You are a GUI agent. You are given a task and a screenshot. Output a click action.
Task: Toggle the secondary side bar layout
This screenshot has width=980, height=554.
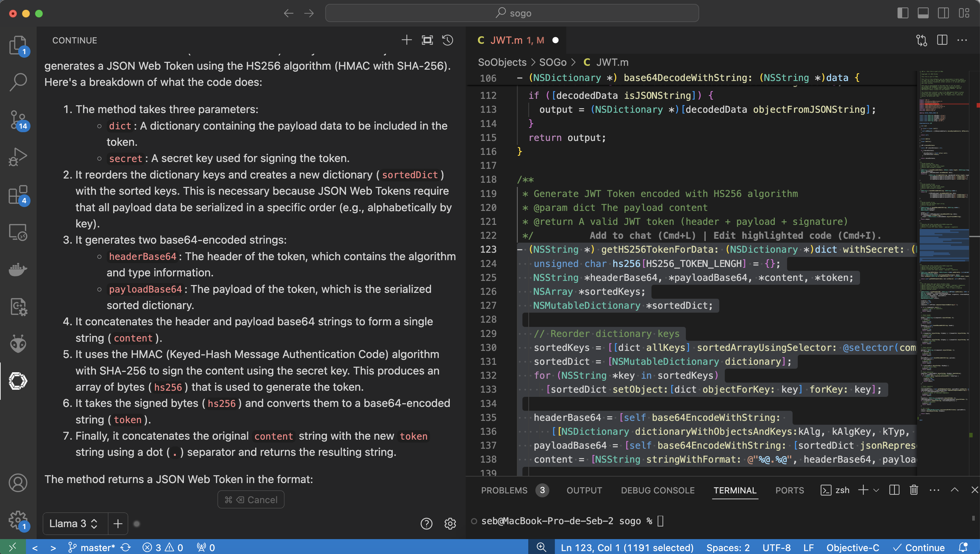[943, 13]
